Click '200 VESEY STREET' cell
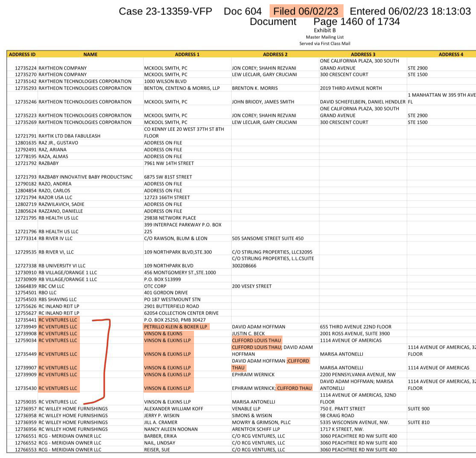This screenshot has width=476, height=458. pyautogui.click(x=252, y=286)
